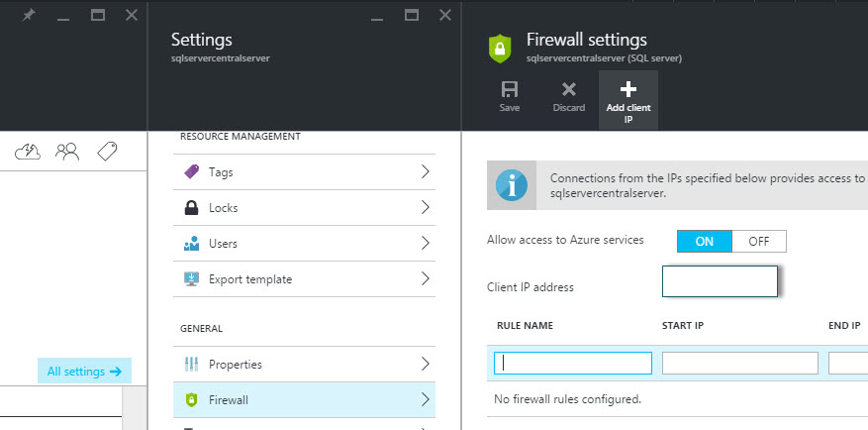Expand the Locks settings chevron
The width and height of the screenshot is (868, 430).
click(426, 208)
